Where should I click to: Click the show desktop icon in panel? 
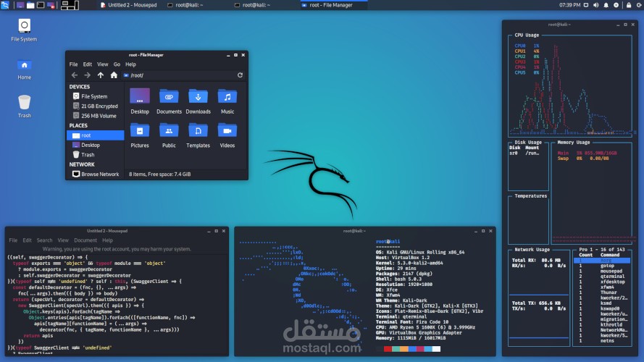tap(20, 5)
